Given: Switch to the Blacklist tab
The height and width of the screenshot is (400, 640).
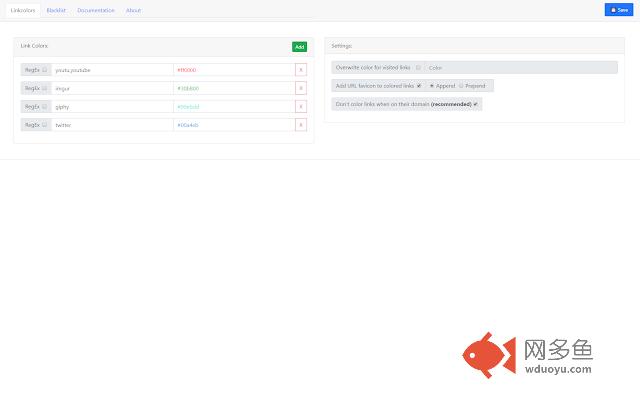Looking at the screenshot, I should [56, 10].
